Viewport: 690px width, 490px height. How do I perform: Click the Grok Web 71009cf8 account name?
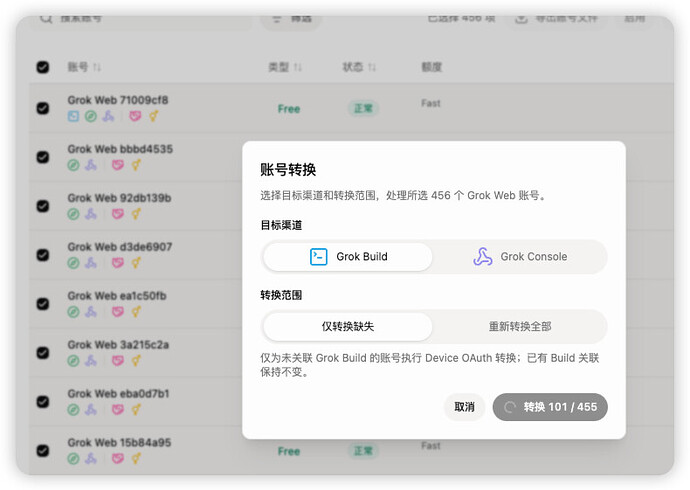[118, 100]
